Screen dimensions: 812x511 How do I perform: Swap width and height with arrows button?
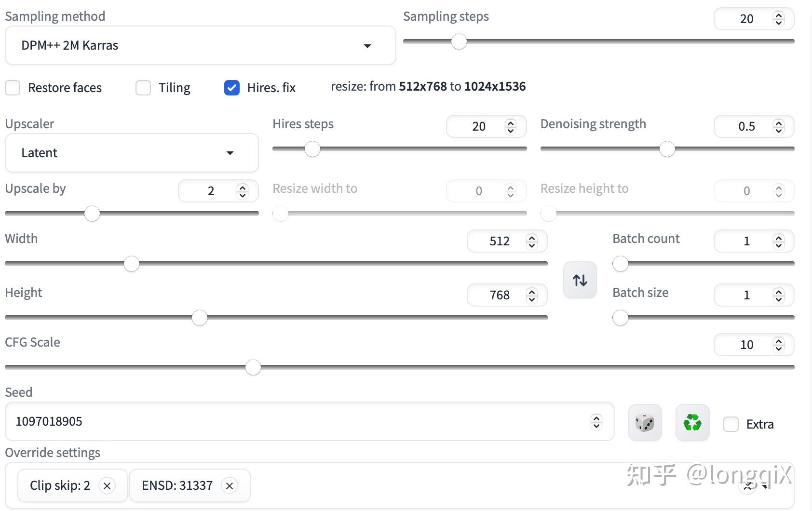580,280
